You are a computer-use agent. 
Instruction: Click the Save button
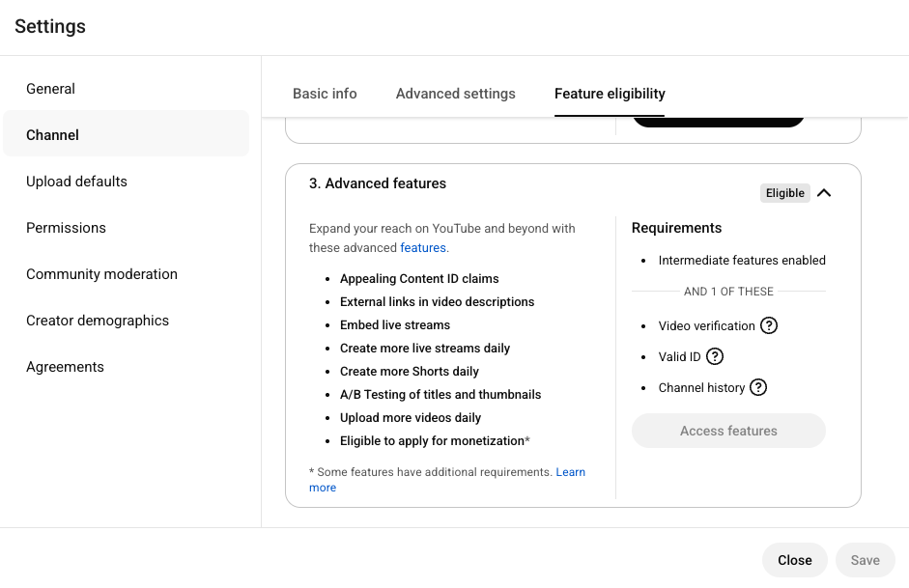click(x=865, y=560)
